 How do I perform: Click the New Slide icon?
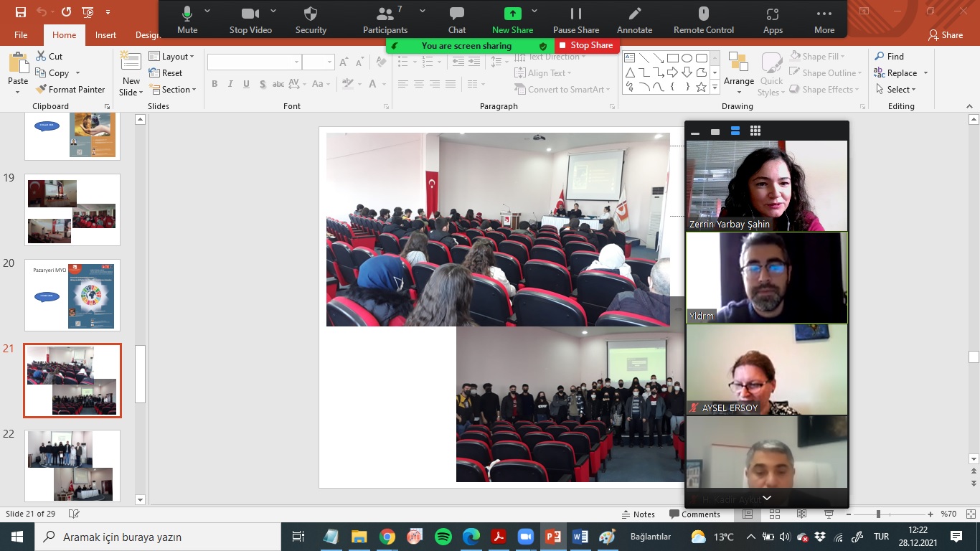tap(131, 62)
